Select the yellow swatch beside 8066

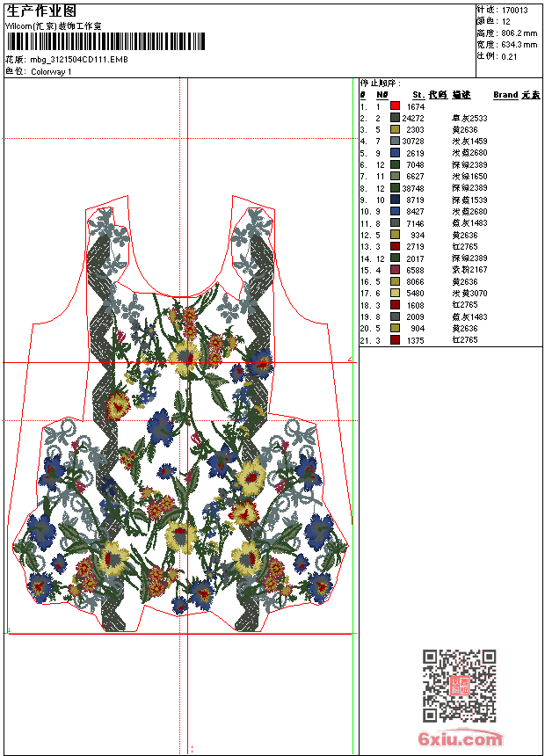click(x=395, y=281)
